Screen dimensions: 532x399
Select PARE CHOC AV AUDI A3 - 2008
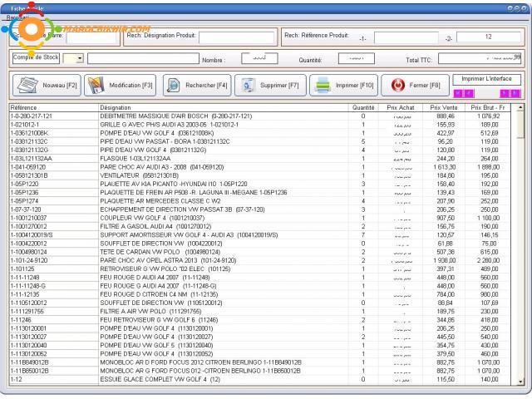point(259,167)
